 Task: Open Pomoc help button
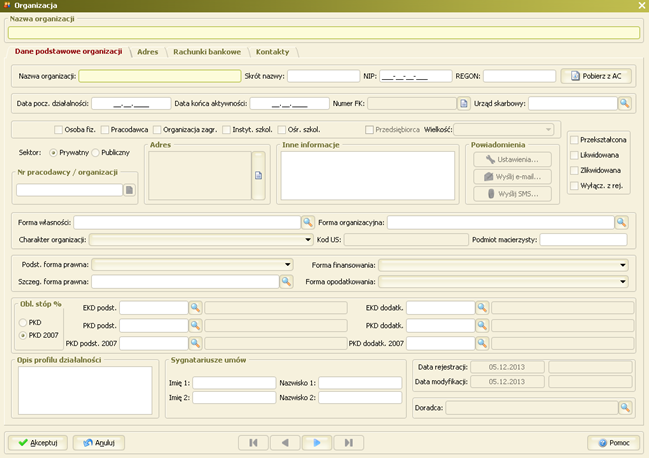(614, 443)
